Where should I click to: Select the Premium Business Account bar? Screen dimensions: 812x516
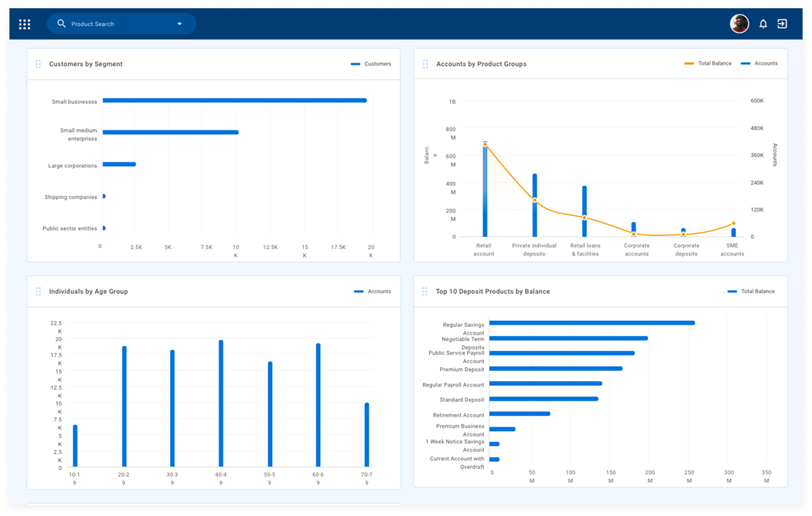point(502,429)
